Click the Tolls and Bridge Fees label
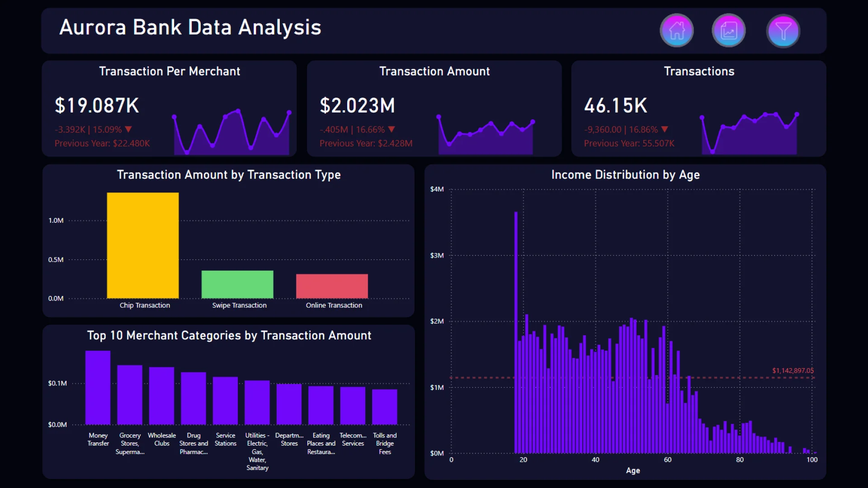Viewport: 868px width, 488px height. [x=385, y=444]
